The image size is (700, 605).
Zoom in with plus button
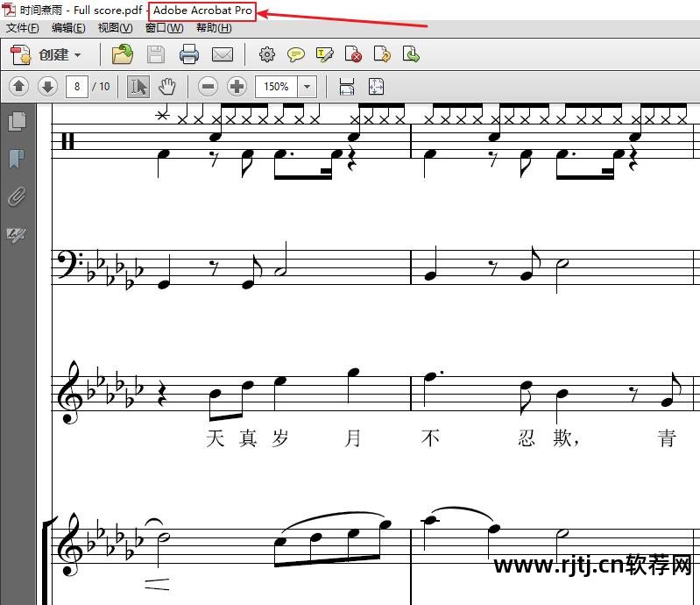click(237, 86)
